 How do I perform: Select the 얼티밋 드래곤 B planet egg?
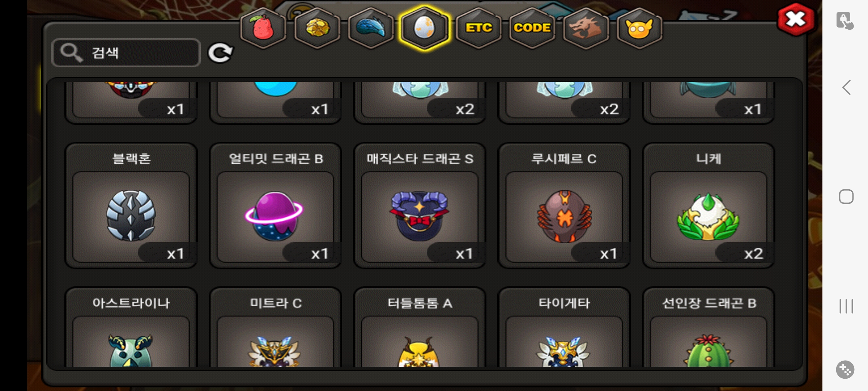pos(275,206)
